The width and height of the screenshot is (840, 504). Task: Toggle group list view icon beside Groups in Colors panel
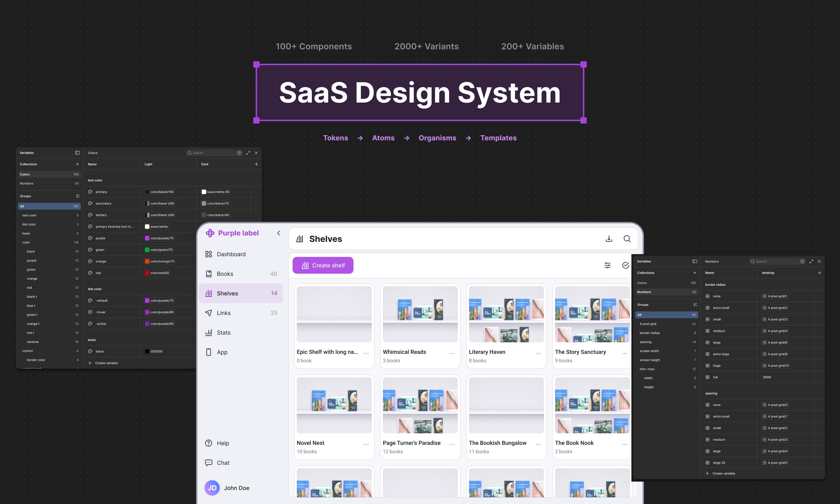[78, 196]
